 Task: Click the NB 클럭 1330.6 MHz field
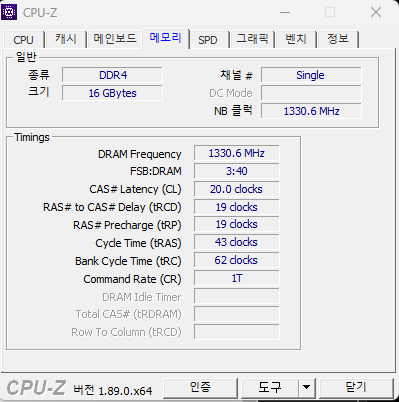pyautogui.click(x=311, y=111)
